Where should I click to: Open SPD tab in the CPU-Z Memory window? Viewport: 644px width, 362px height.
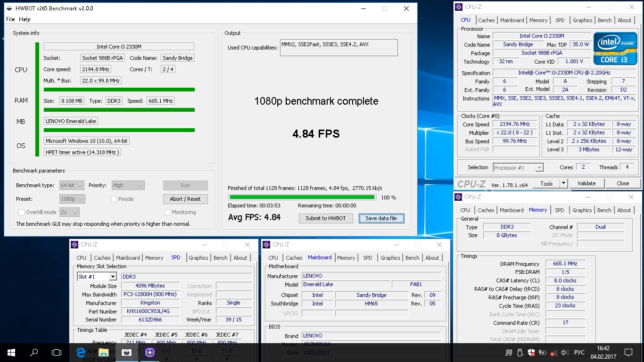pyautogui.click(x=560, y=210)
